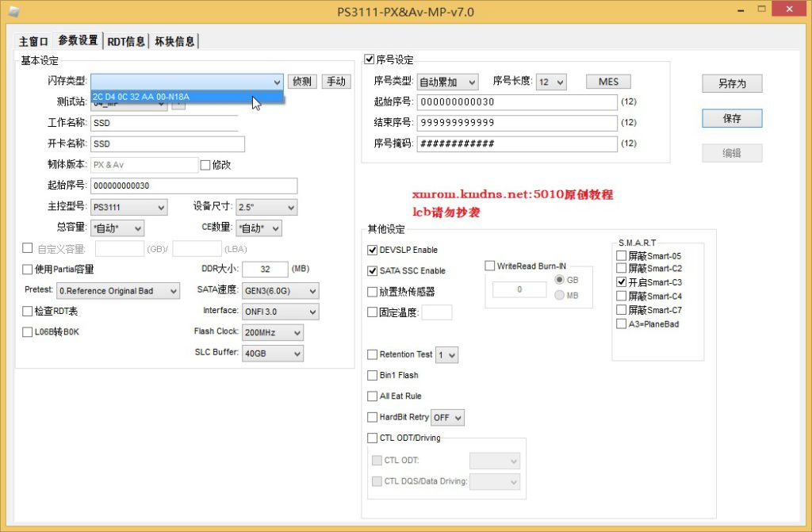The width and height of the screenshot is (812, 532).
Task: Open the 坏块信息 tab
Action: point(174,41)
